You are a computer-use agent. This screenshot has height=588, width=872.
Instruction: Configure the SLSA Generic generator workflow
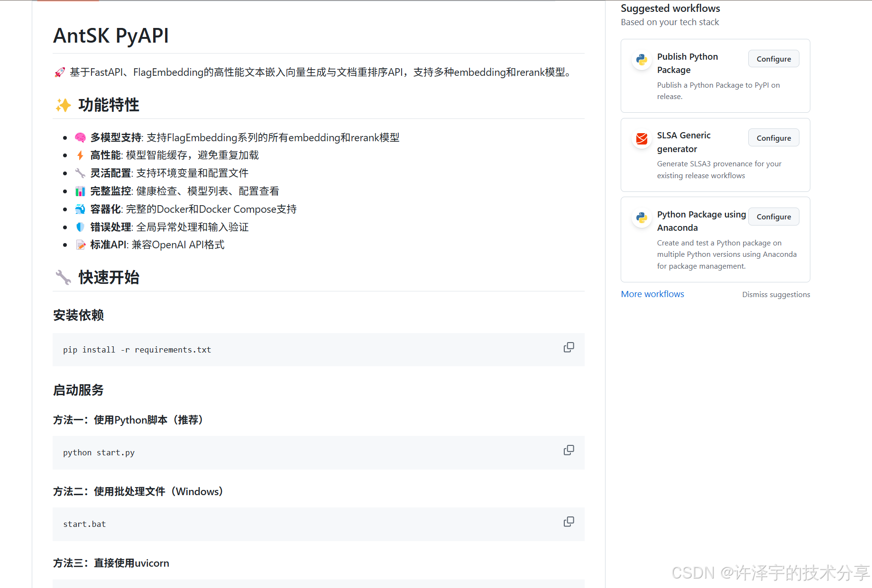click(773, 137)
